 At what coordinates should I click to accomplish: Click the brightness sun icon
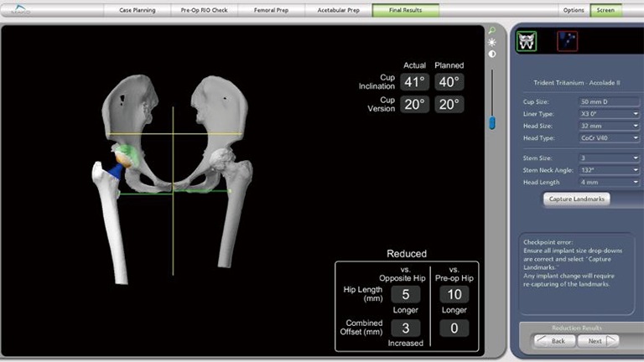[492, 42]
